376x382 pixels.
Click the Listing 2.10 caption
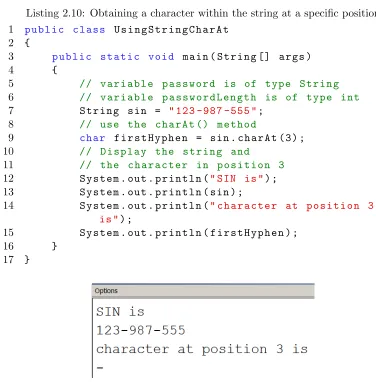coord(201,13)
